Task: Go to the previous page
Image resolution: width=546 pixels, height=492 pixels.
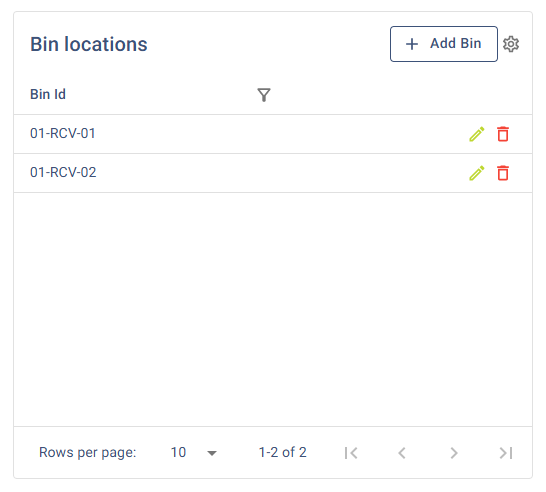Action: [402, 453]
